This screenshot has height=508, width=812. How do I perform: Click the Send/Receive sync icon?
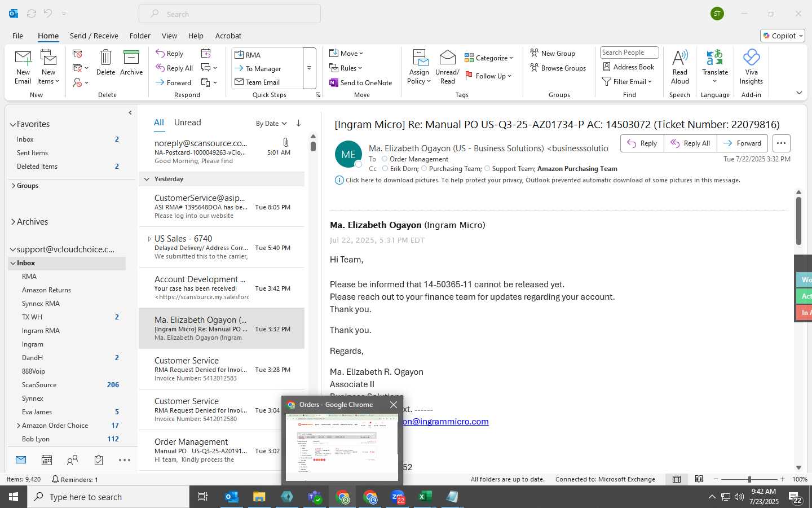pyautogui.click(x=32, y=14)
